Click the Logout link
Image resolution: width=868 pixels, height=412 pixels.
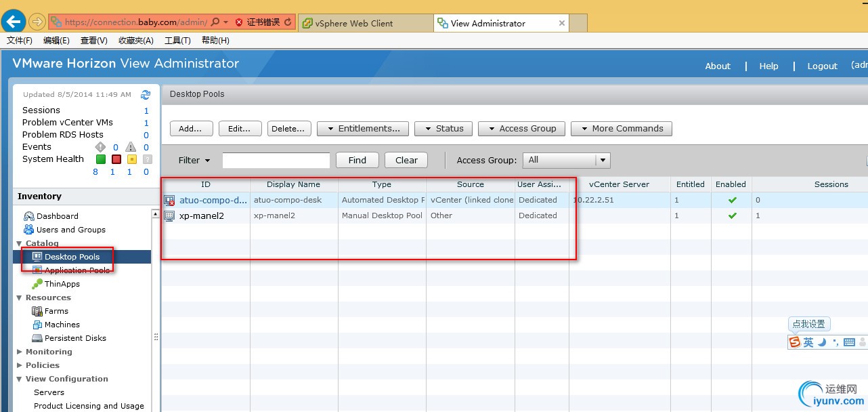click(x=823, y=66)
